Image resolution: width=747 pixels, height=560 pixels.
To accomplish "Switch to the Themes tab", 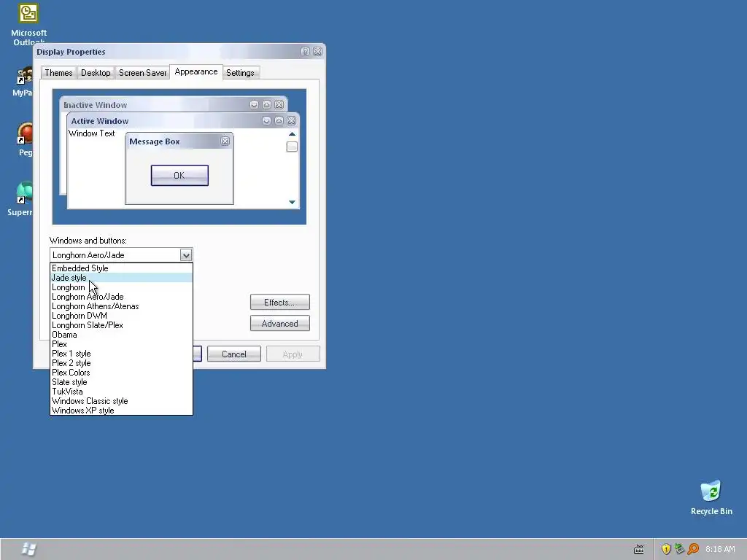I will 58,73.
